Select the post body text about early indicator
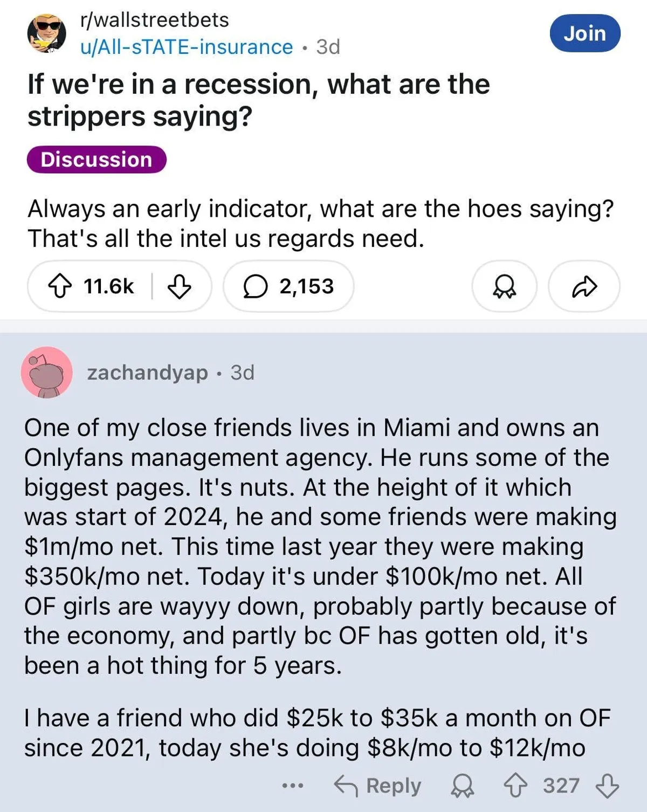Image resolution: width=647 pixels, height=812 pixels. coord(320,223)
